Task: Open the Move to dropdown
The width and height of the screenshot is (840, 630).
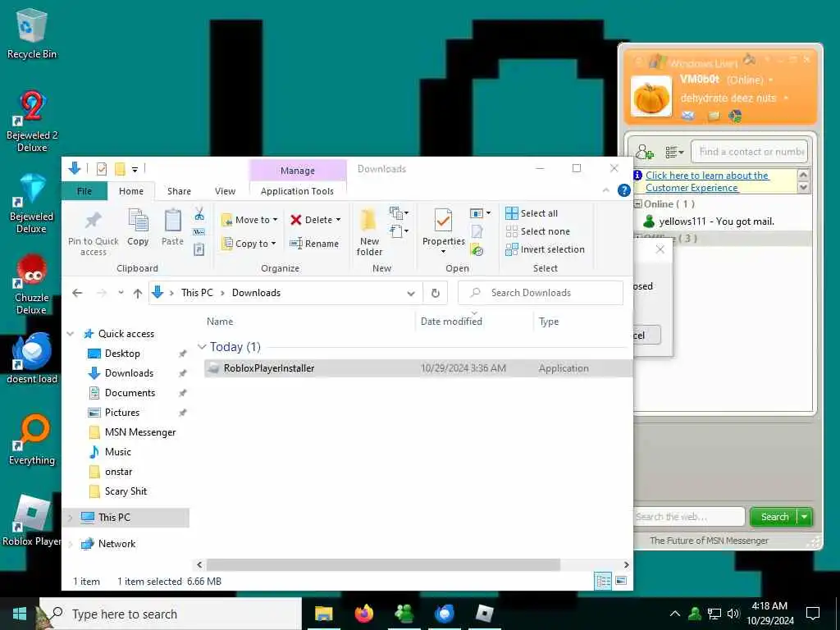Action: tap(249, 220)
